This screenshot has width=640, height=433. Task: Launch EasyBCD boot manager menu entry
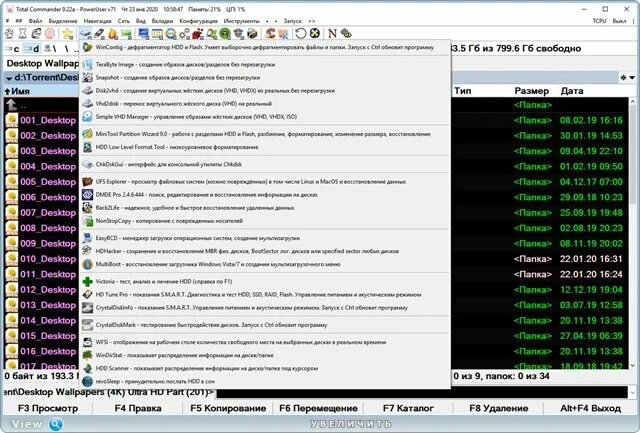tap(265, 238)
